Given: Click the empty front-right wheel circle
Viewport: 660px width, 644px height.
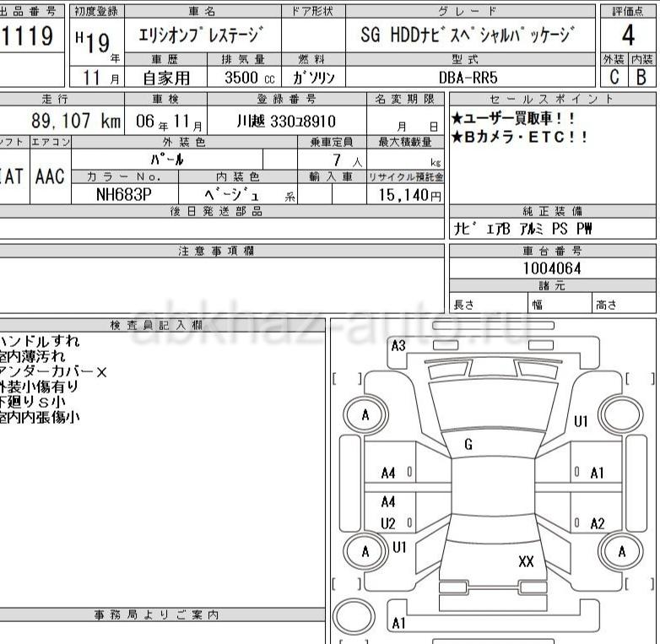Looking at the screenshot, I should point(621,414).
